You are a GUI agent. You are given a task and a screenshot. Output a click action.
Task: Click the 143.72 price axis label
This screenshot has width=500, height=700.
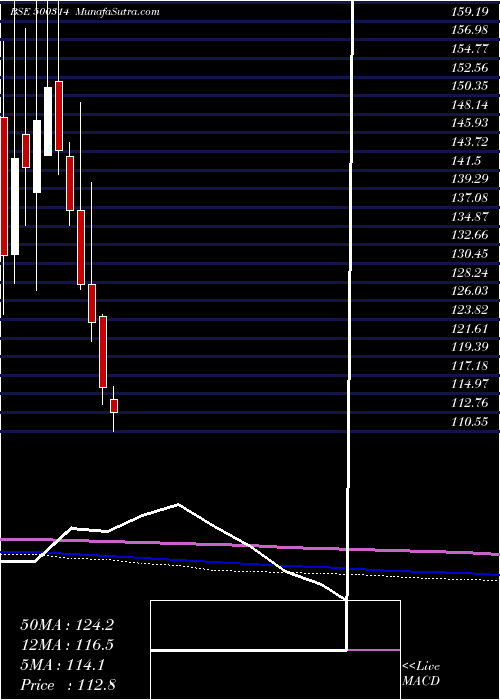point(471,142)
